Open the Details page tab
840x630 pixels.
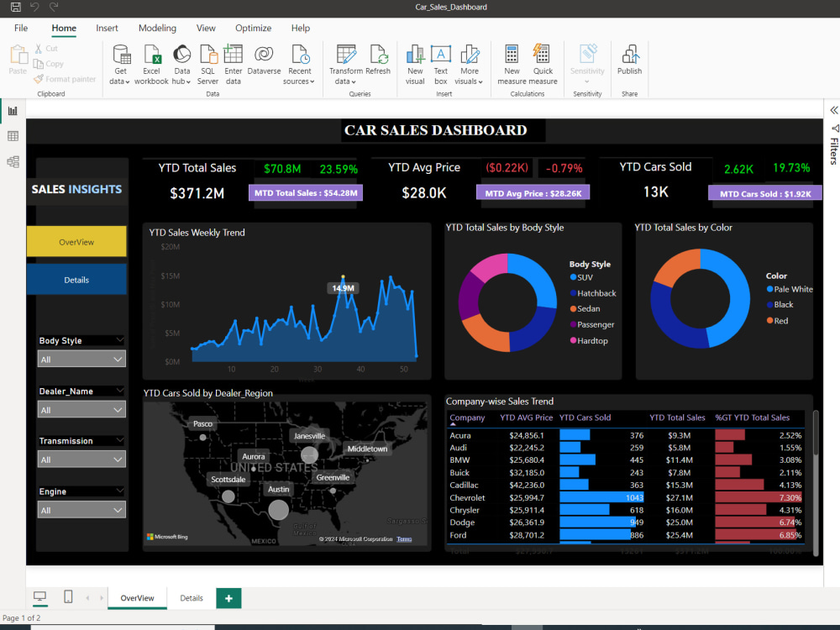click(192, 598)
